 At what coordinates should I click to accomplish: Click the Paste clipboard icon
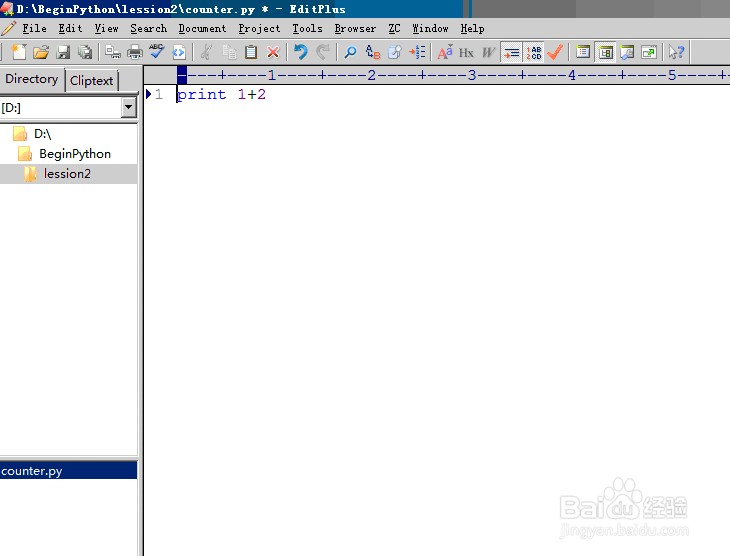coord(251,52)
